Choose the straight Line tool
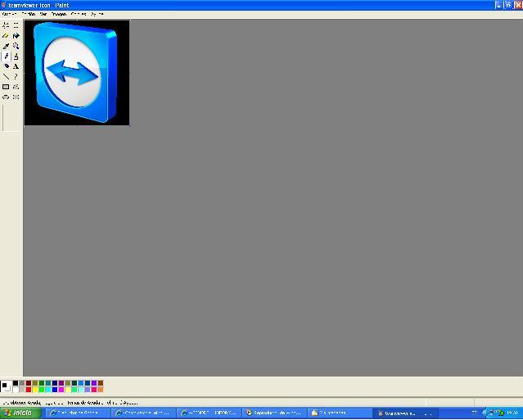 tap(6, 77)
